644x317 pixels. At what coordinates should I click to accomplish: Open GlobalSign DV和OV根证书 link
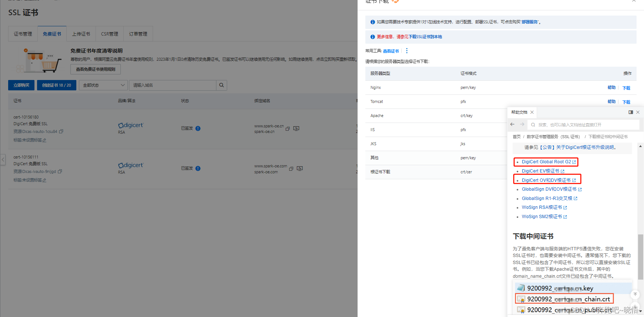tap(551, 189)
